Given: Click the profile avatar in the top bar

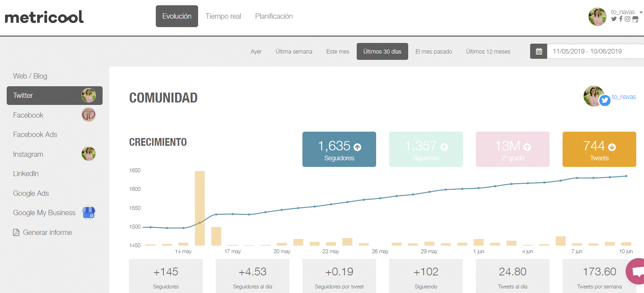Looking at the screenshot, I should point(597,17).
